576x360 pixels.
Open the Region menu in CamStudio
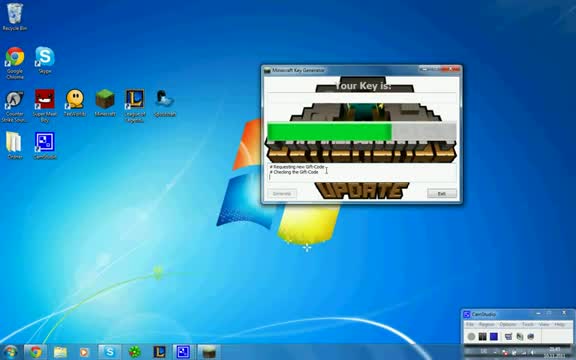tap(486, 325)
